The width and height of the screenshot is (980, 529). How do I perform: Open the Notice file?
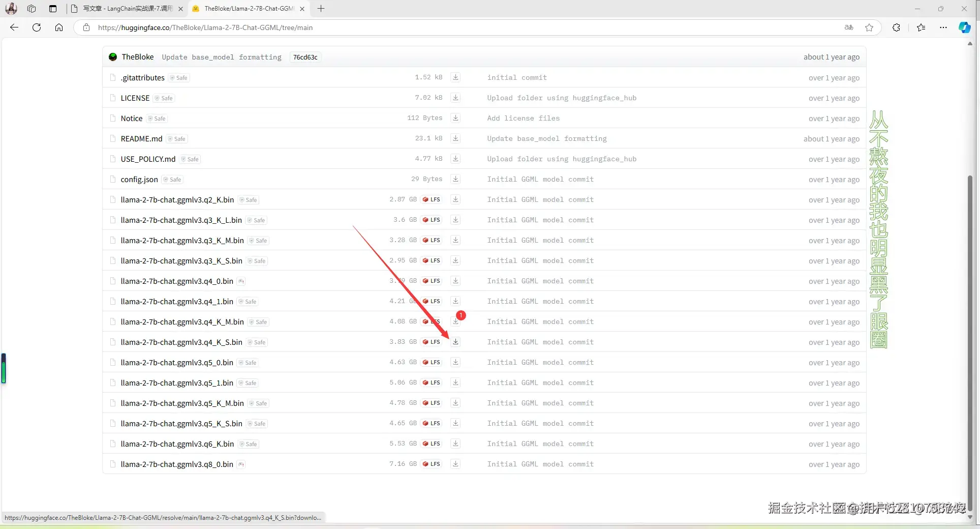pyautogui.click(x=132, y=118)
